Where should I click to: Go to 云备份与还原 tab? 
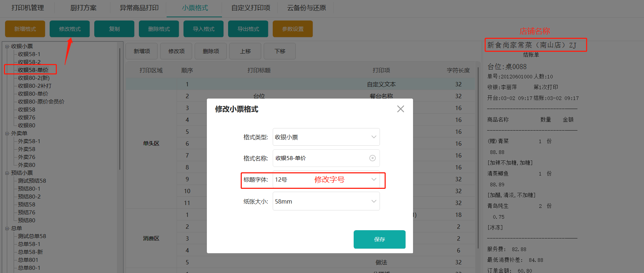(x=307, y=8)
